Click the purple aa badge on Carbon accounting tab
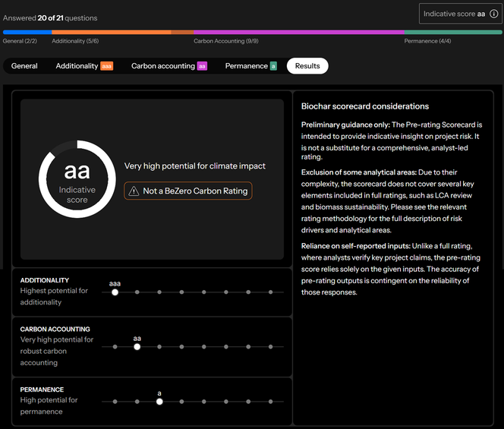The height and width of the screenshot is (429, 504). pyautogui.click(x=203, y=66)
